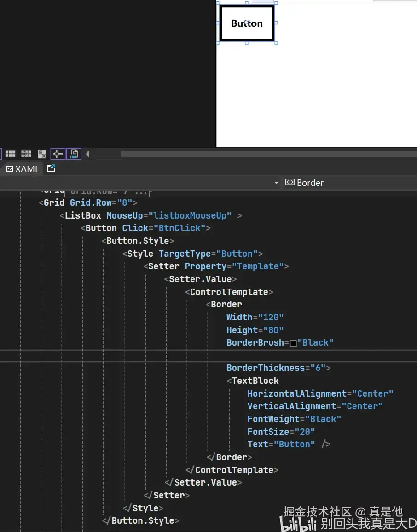Image resolution: width=417 pixels, height=532 pixels.
Task: Open the dropdown arrow left of Border
Action: [x=276, y=183]
